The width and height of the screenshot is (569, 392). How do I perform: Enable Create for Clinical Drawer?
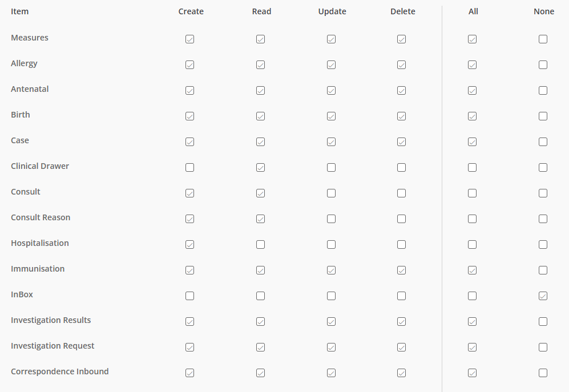(190, 168)
